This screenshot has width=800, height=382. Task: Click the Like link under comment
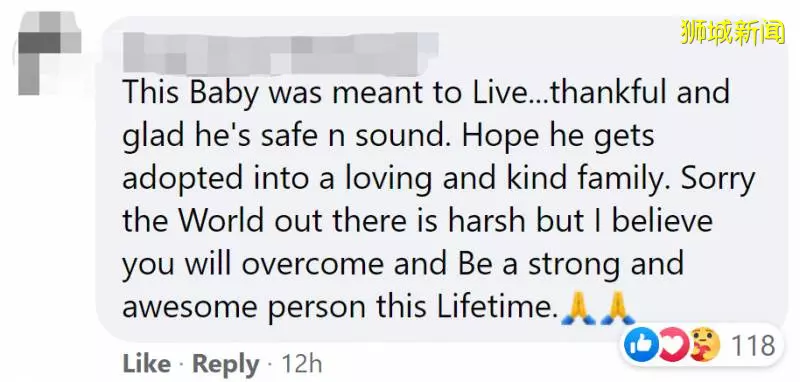tap(147, 364)
